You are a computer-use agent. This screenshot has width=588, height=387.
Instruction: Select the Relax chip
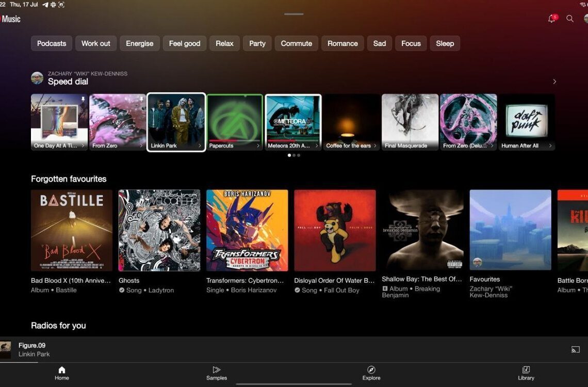pos(224,43)
